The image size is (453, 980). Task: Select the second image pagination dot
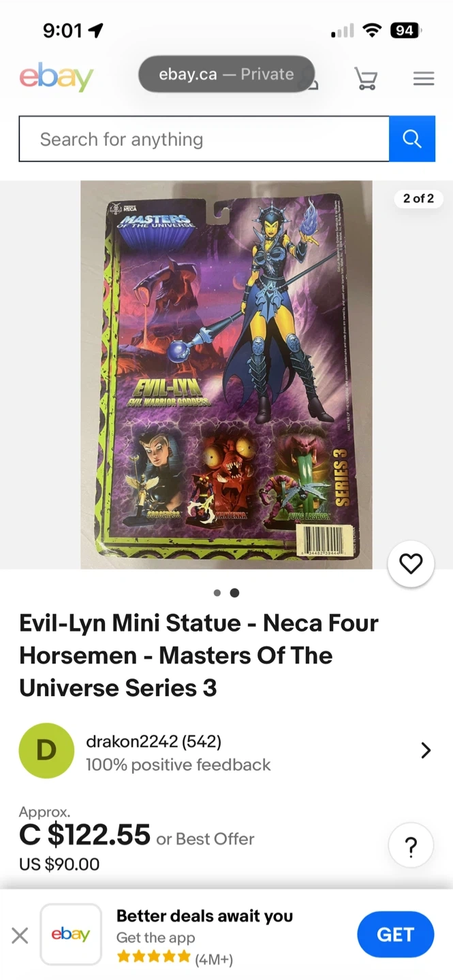[x=234, y=593]
